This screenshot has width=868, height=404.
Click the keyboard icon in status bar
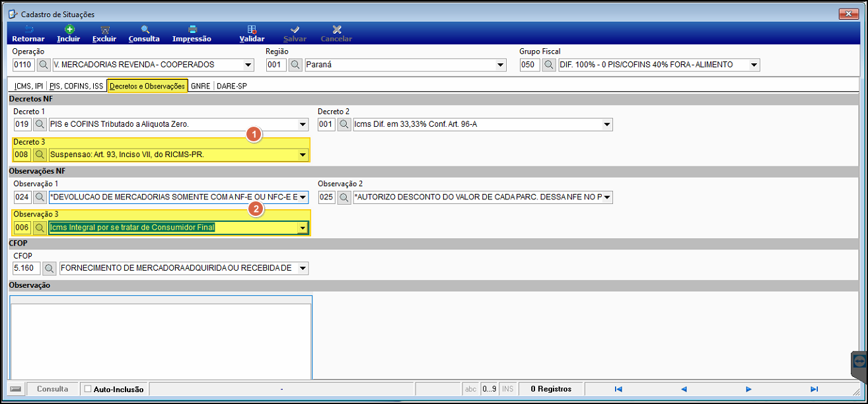point(17,389)
